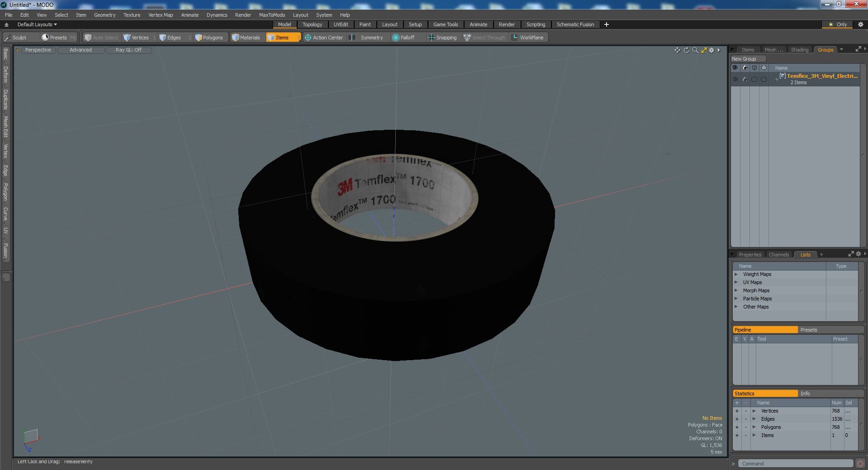Open Lists panel settings gear
Screen dimensions: 868x470
(858, 254)
